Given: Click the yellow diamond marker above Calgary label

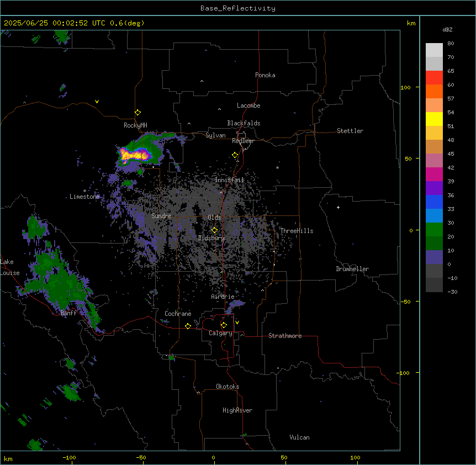Looking at the screenshot, I should pyautogui.click(x=224, y=325).
